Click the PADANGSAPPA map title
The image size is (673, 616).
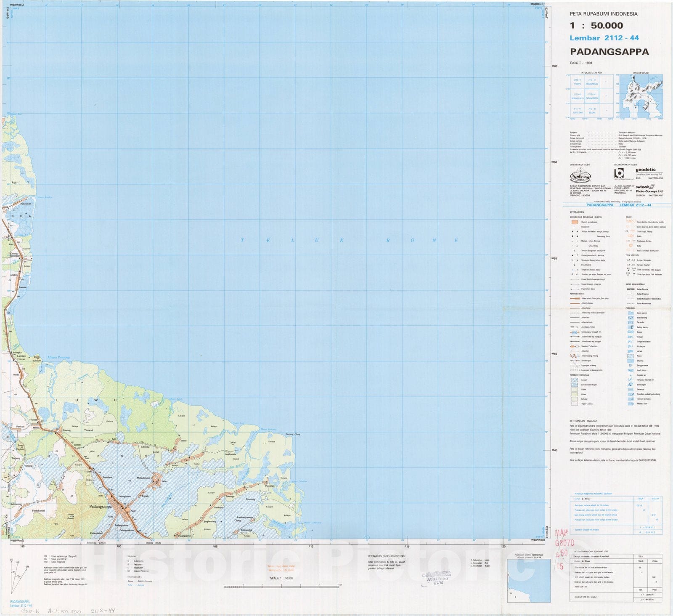(x=609, y=52)
